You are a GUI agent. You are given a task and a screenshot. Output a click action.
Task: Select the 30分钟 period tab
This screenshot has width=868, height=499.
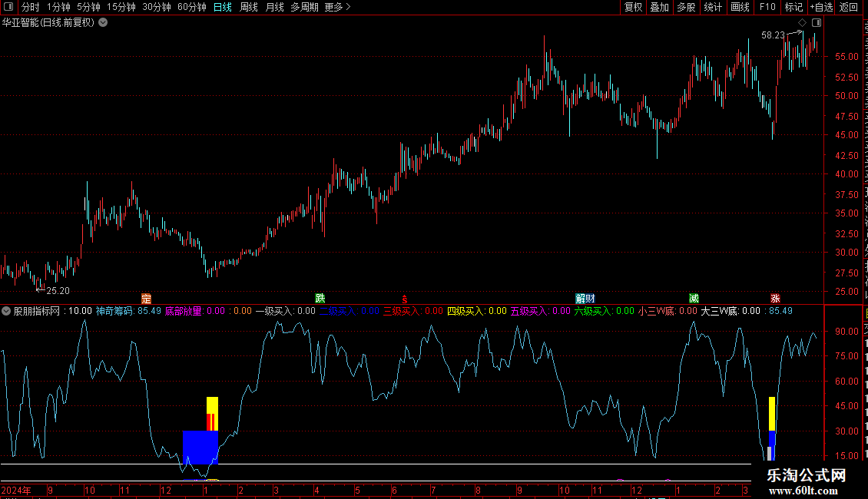pyautogui.click(x=157, y=7)
